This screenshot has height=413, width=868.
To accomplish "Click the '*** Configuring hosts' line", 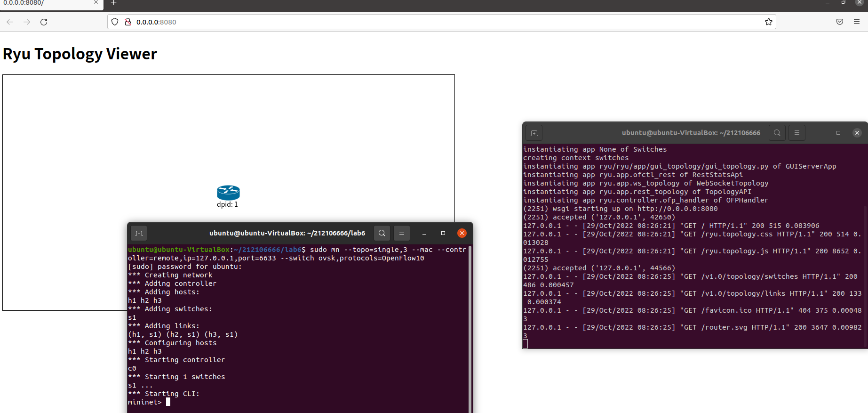I will (172, 343).
